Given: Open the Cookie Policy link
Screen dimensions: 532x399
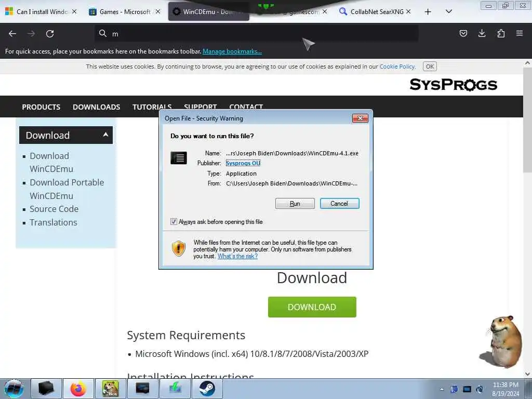Looking at the screenshot, I should [x=397, y=66].
